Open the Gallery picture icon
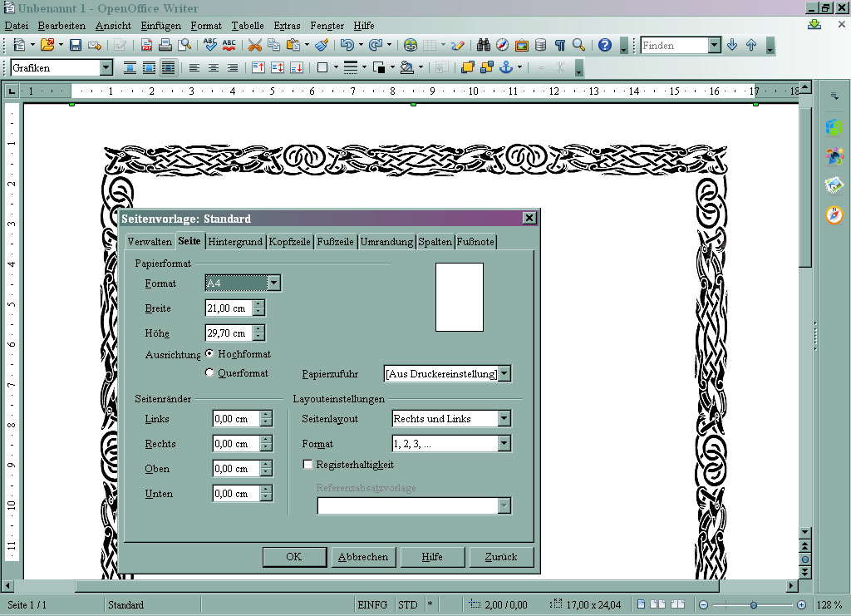 (520, 46)
